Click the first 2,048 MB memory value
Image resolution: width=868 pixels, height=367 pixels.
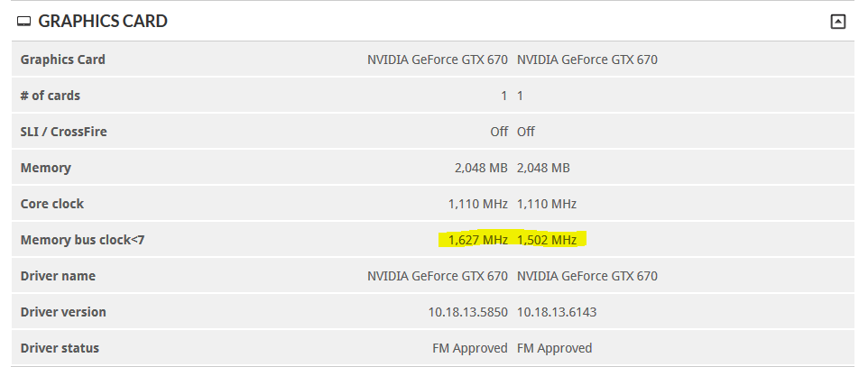[481, 168]
